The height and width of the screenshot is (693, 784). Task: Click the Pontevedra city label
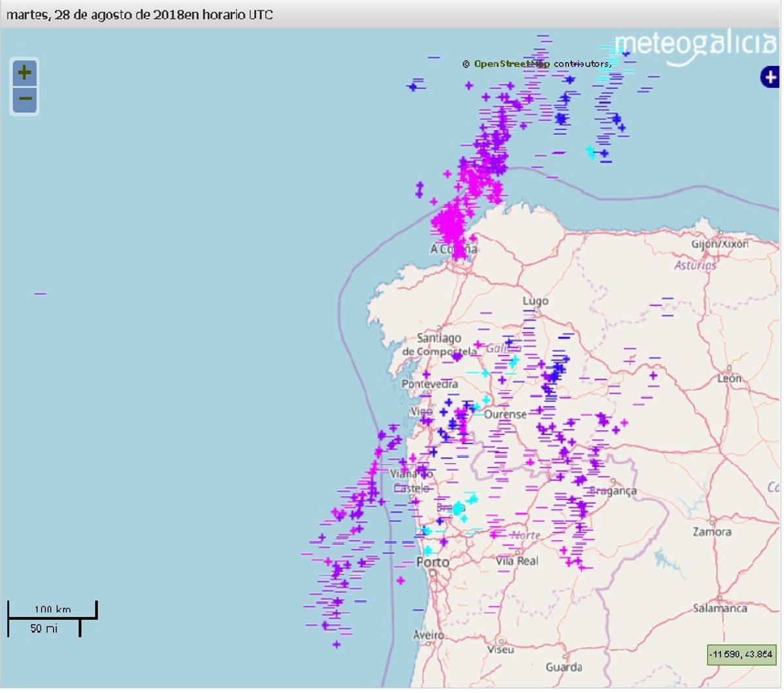[x=429, y=384]
